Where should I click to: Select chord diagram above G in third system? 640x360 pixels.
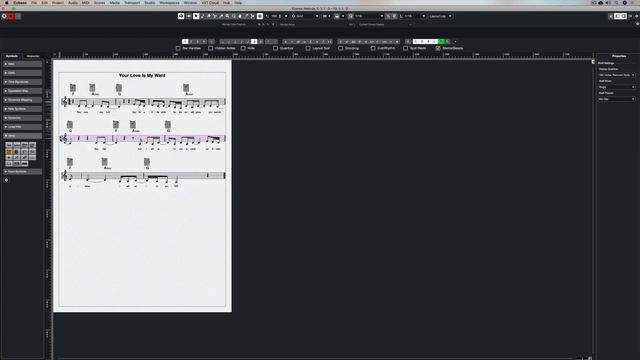(147, 162)
